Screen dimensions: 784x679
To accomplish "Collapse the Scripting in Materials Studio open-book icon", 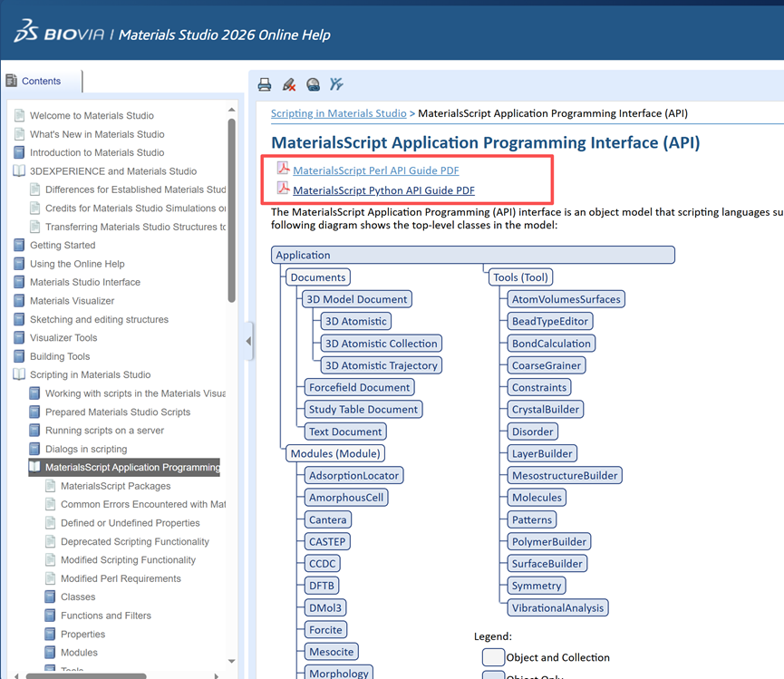I will [x=19, y=374].
